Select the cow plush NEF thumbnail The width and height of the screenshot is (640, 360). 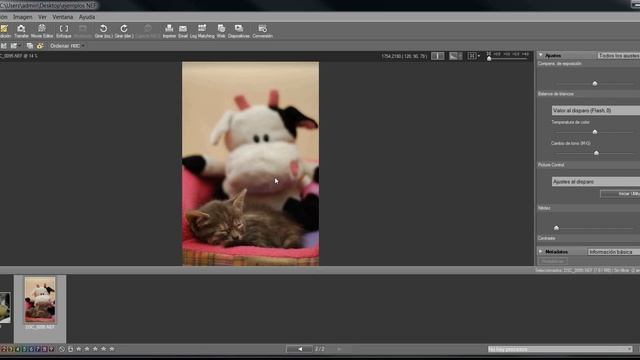click(x=40, y=300)
